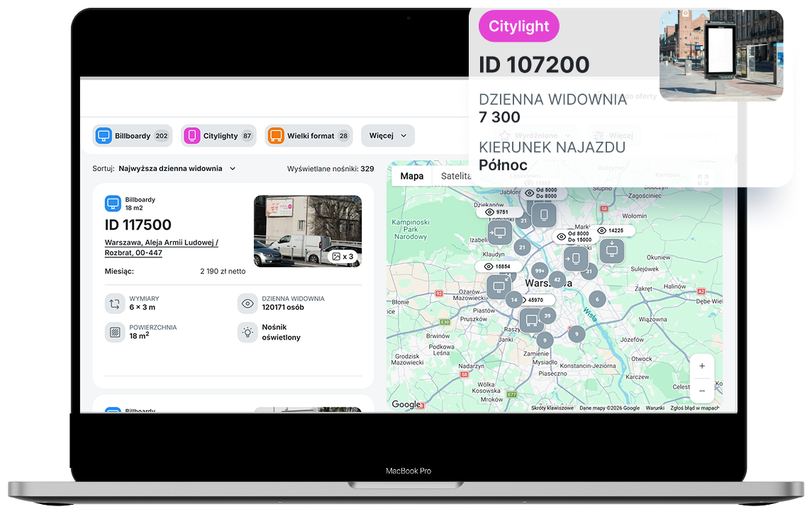812x509 pixels.
Task: Click the ID 107200 popup heading
Action: point(534,65)
